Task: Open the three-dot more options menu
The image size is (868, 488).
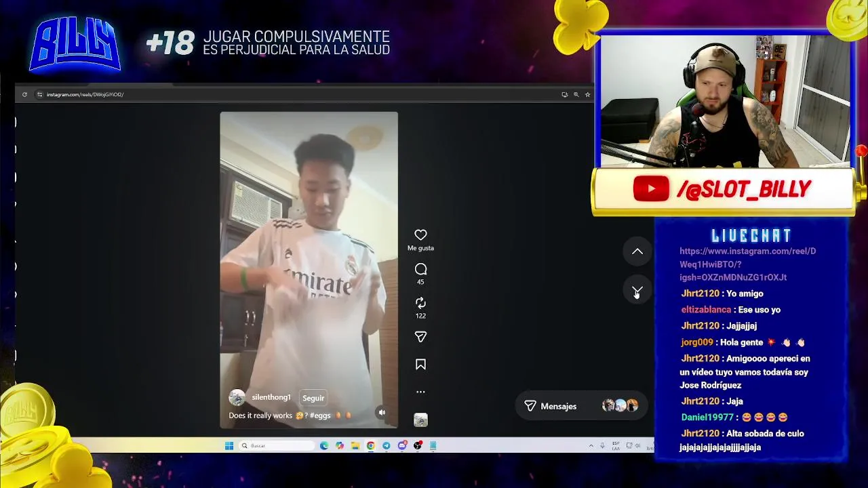Action: pyautogui.click(x=420, y=392)
